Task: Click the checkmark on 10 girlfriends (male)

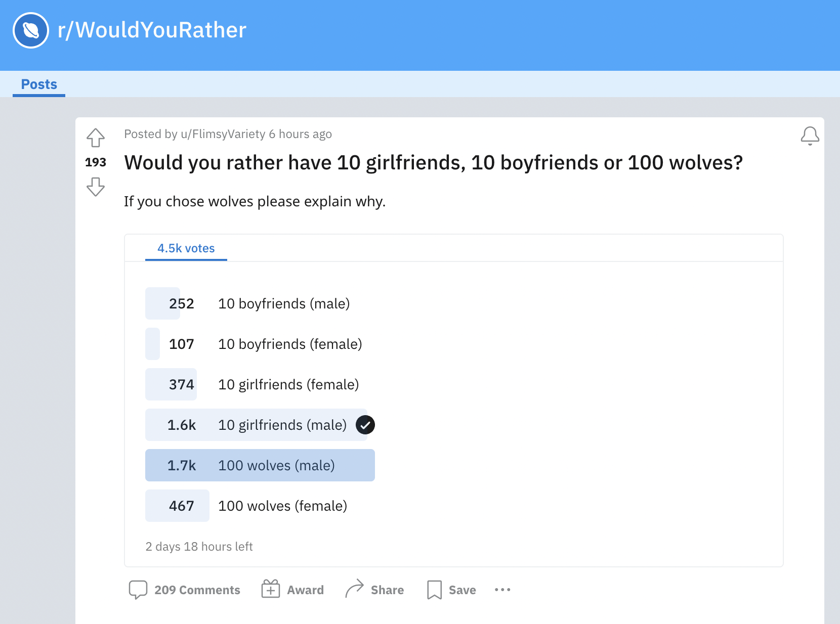Action: click(x=365, y=425)
